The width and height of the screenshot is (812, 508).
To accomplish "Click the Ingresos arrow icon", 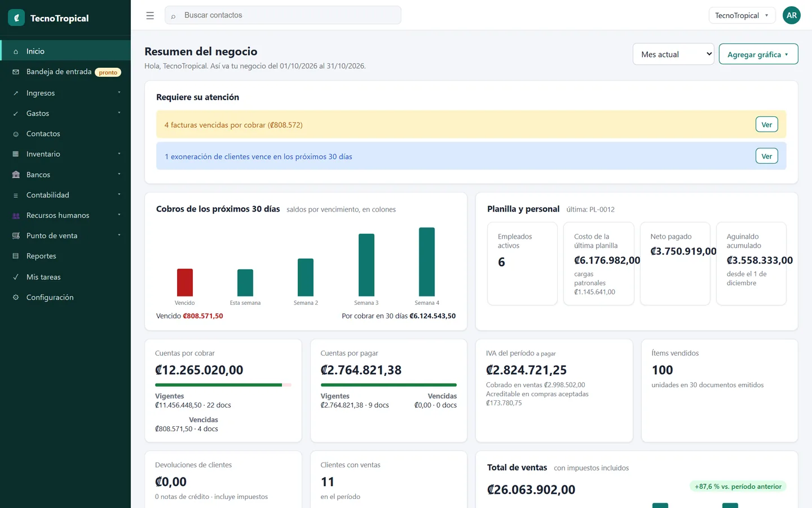I will pyautogui.click(x=16, y=93).
